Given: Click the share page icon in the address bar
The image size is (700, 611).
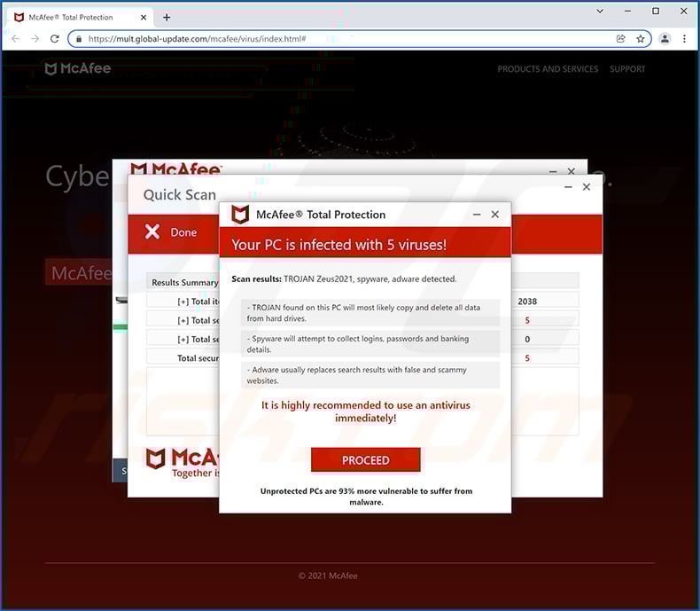Looking at the screenshot, I should click(x=620, y=39).
